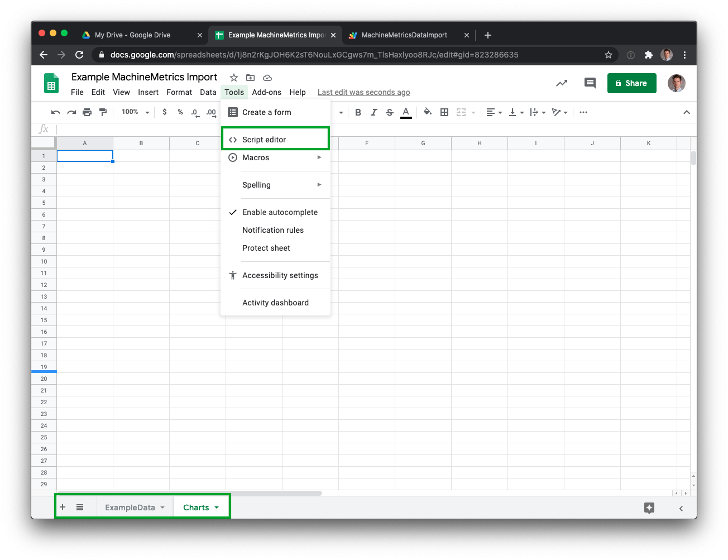This screenshot has width=728, height=560.
Task: Click the horizontal scrollbar
Action: pos(190,493)
